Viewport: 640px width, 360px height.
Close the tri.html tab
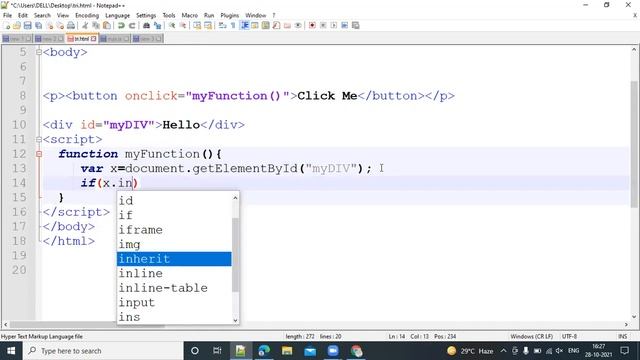pyautogui.click(x=93, y=38)
